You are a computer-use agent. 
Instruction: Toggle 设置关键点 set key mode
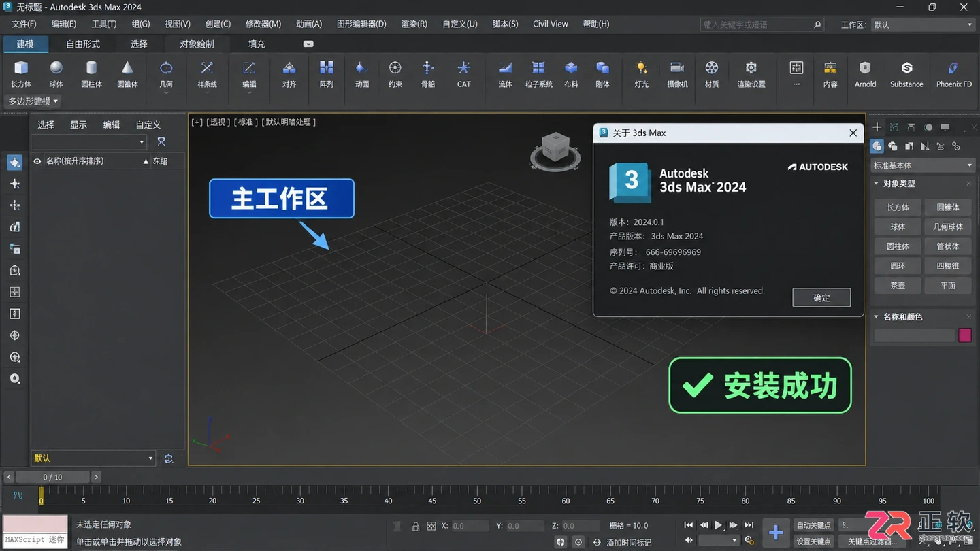click(x=813, y=541)
